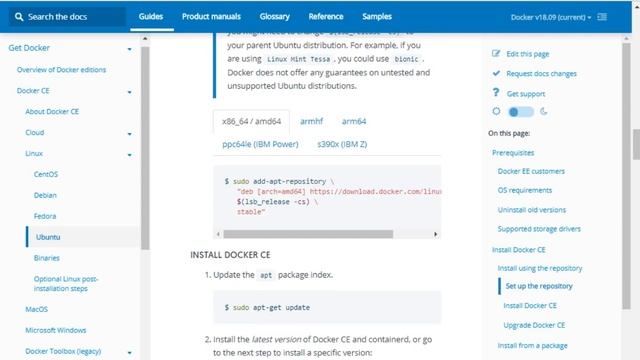Screen dimensions: 640x360
Task: Jump to OS requirements section
Action: tap(524, 191)
